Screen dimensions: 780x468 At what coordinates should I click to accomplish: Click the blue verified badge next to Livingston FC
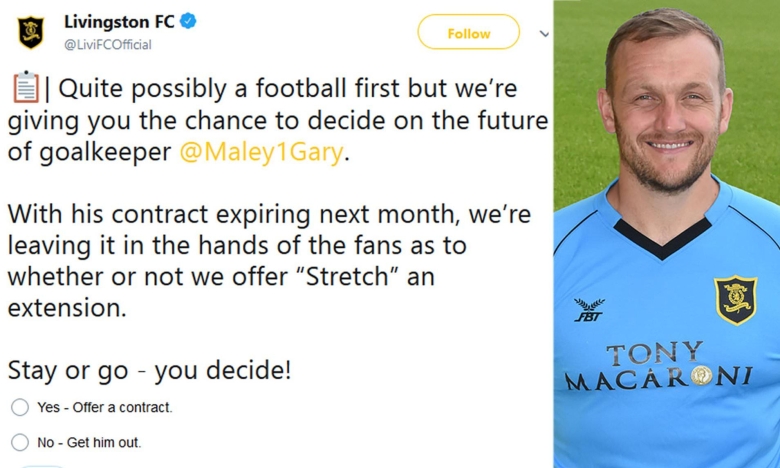(188, 21)
